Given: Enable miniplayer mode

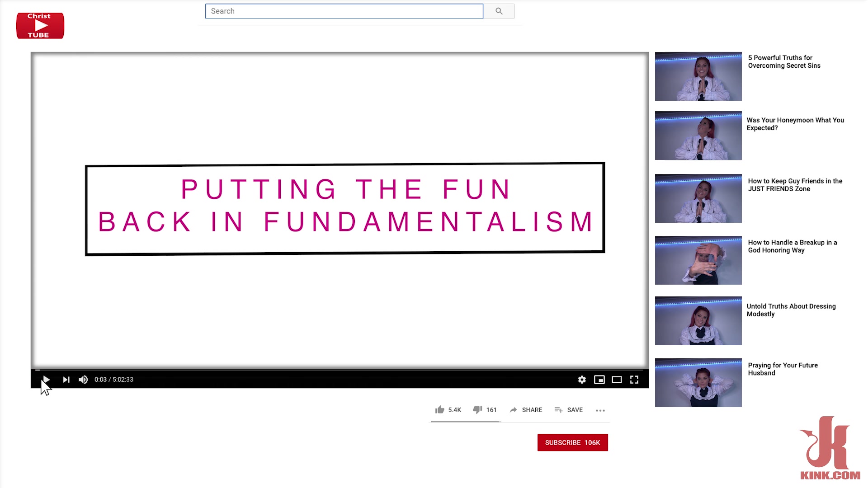Looking at the screenshot, I should pos(599,380).
